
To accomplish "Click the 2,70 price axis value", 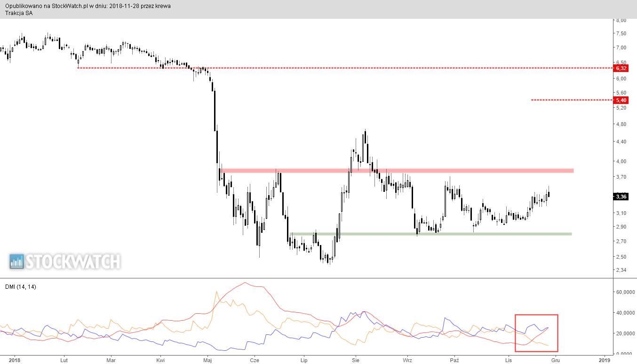I will (621, 241).
